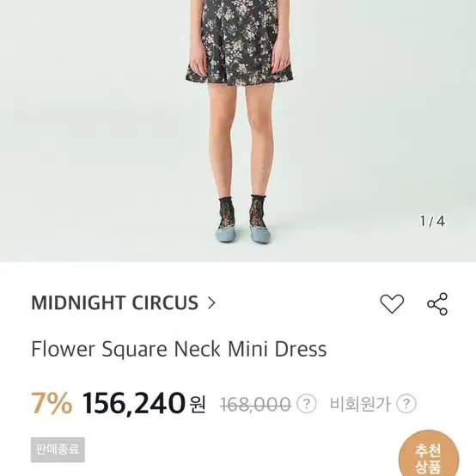Open the MIDNIGHT CIRCUS brand page
476x476 pixels.
click(x=115, y=303)
